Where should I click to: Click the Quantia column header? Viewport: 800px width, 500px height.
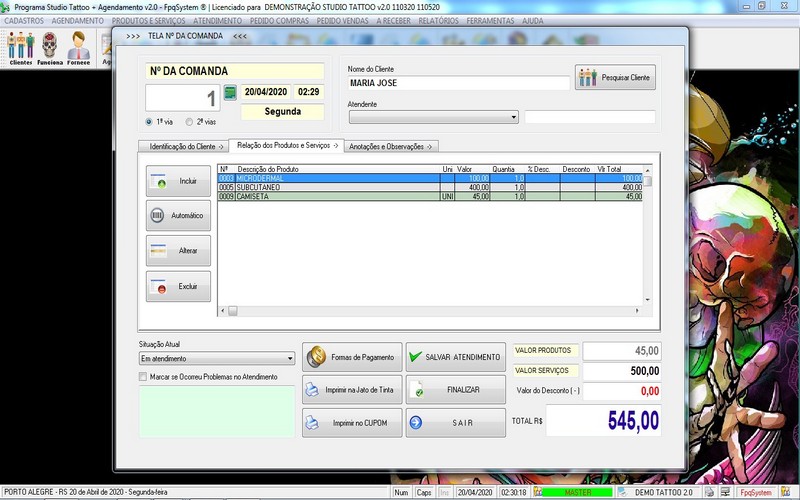(x=504, y=169)
